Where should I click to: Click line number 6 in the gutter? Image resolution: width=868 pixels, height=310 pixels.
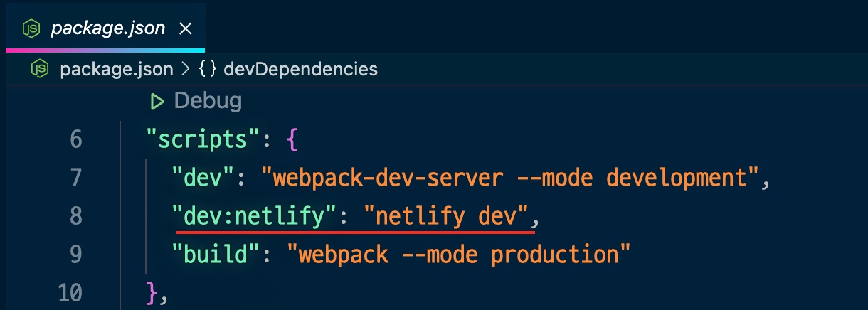click(x=75, y=139)
